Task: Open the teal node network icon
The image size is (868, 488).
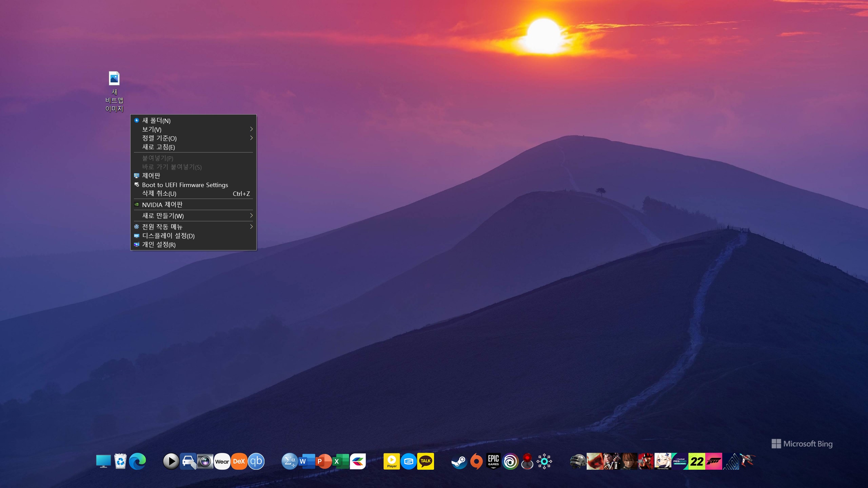Action: [x=544, y=461]
